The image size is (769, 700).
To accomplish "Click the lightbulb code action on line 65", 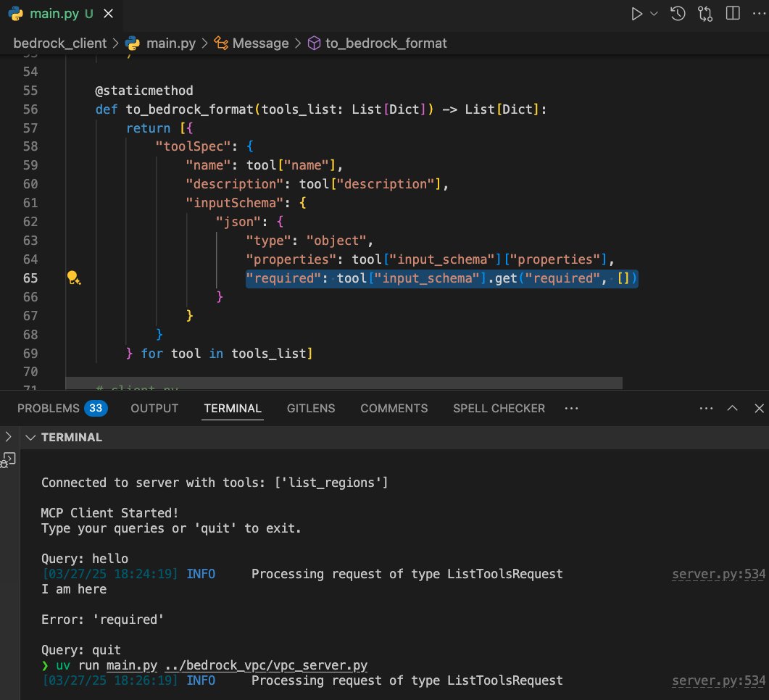I will tap(73, 278).
